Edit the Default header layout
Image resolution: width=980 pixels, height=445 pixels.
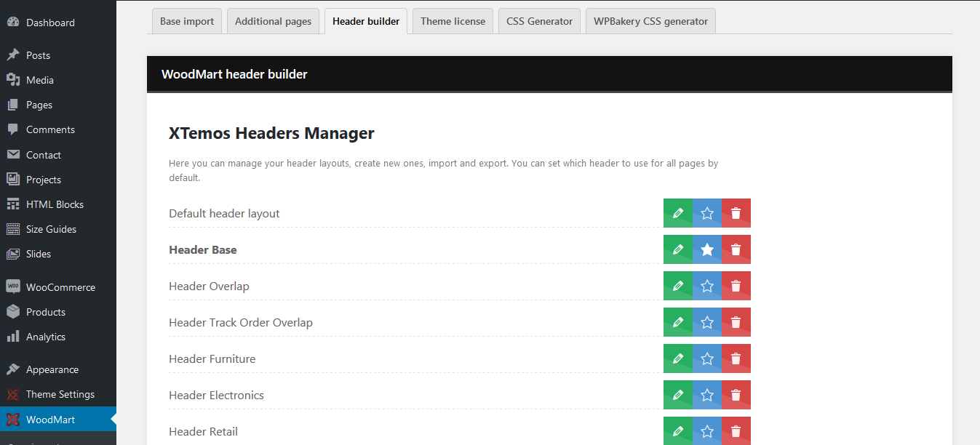(x=678, y=213)
